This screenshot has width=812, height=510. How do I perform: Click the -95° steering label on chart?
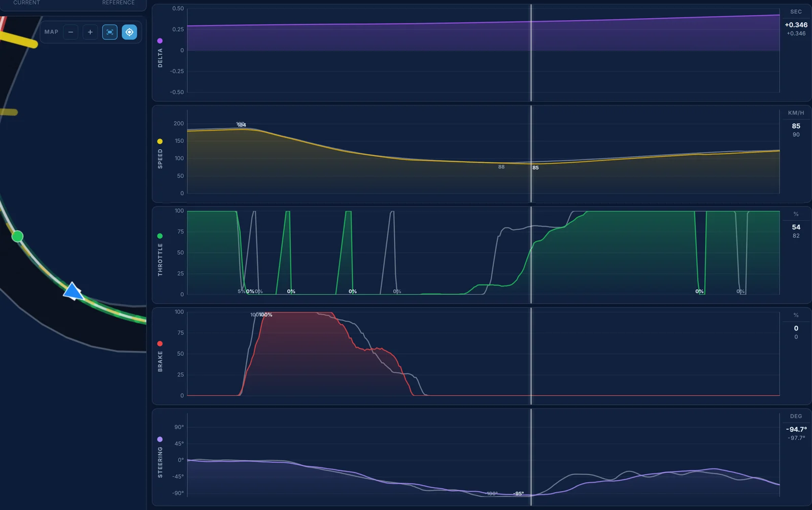point(518,494)
